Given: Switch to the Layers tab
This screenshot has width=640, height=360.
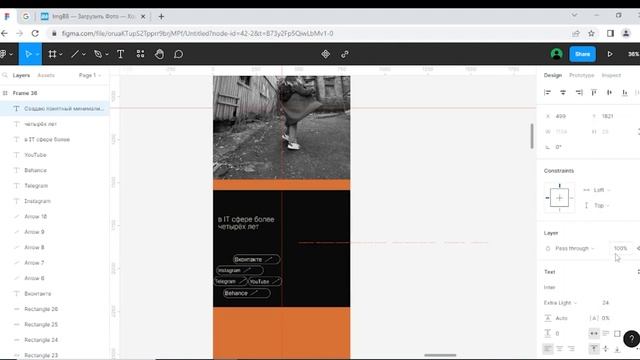Looking at the screenshot, I should click(21, 75).
